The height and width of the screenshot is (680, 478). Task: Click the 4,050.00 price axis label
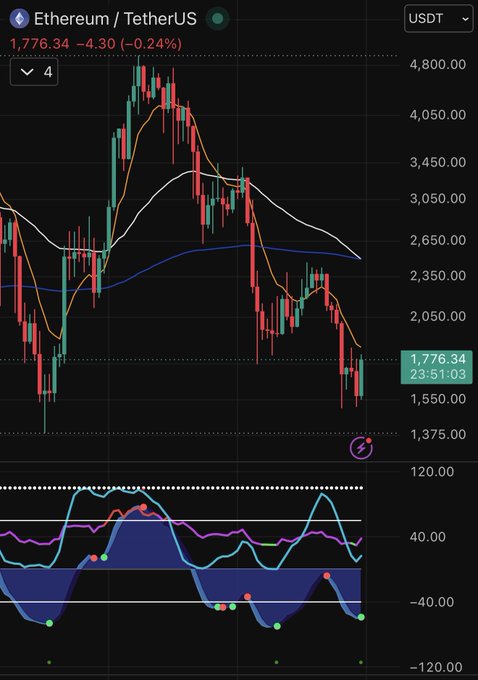(x=438, y=115)
